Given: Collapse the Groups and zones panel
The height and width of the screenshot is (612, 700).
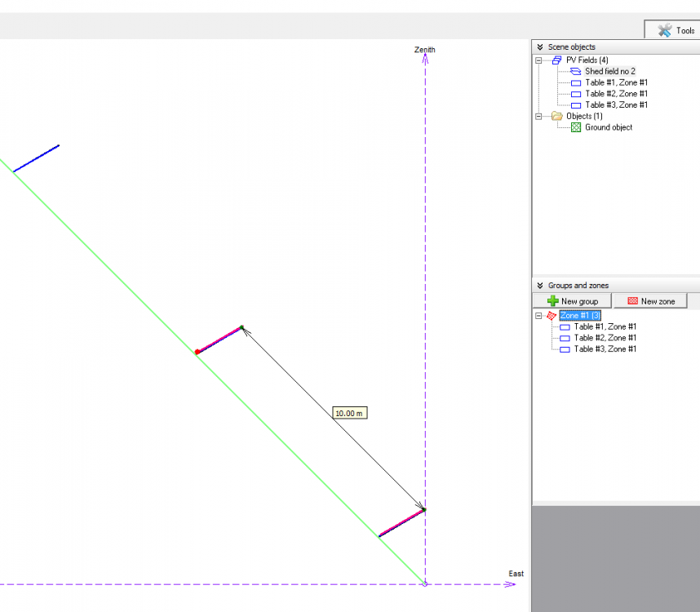Looking at the screenshot, I should coord(540,286).
